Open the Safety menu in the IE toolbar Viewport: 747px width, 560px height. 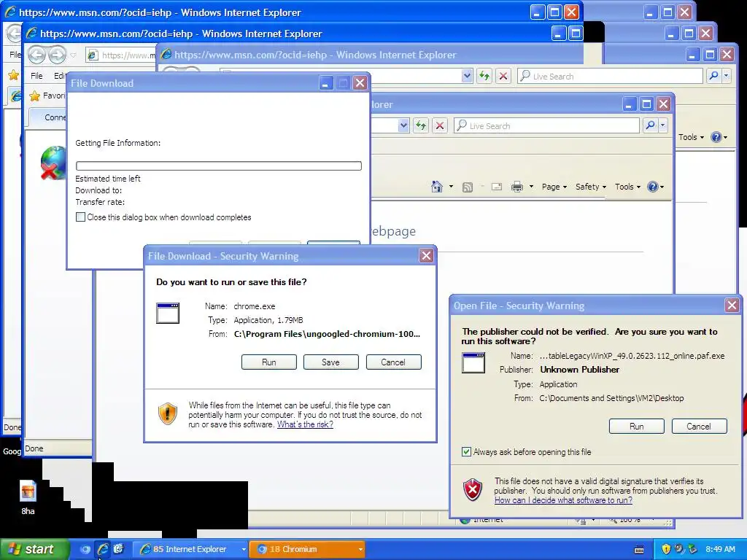591,187
